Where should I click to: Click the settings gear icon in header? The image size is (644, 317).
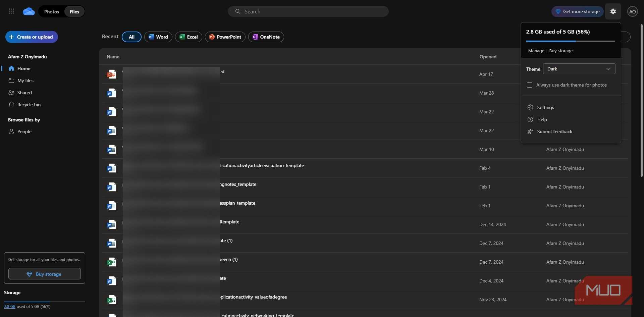pyautogui.click(x=613, y=11)
